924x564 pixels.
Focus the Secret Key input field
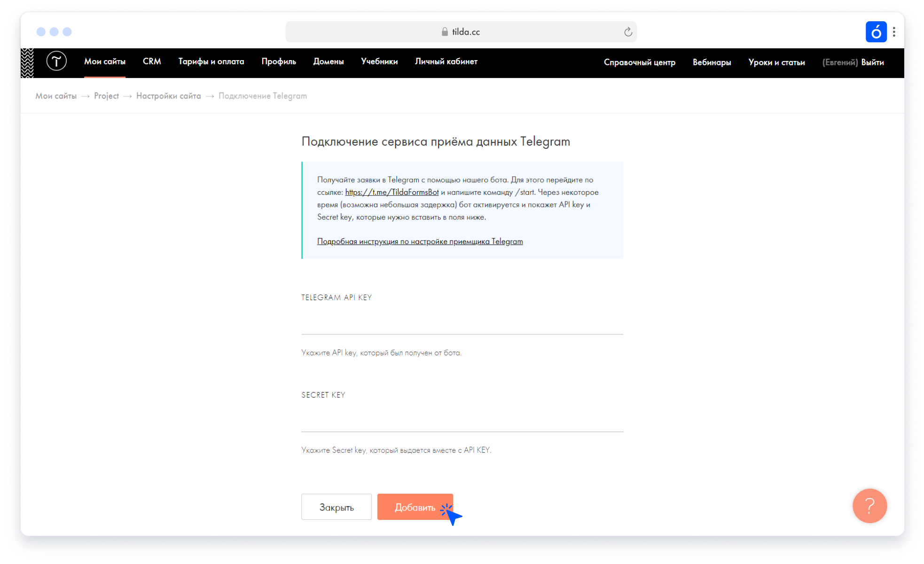pyautogui.click(x=462, y=420)
